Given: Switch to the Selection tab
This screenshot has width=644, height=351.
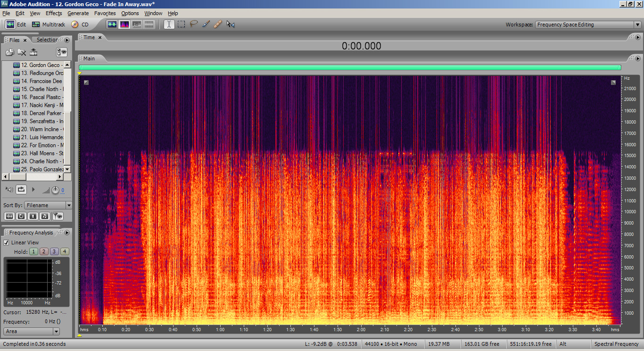Looking at the screenshot, I should tap(47, 40).
